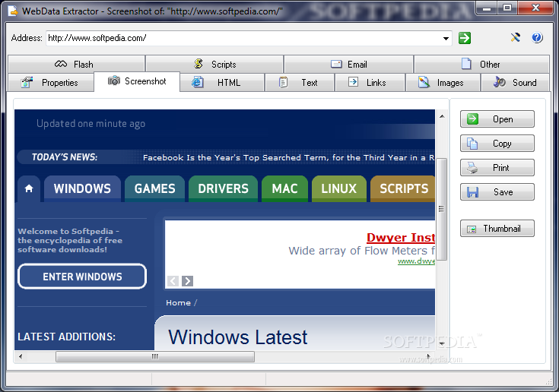
Task: Click the Thumbnail button
Action: pos(497,228)
